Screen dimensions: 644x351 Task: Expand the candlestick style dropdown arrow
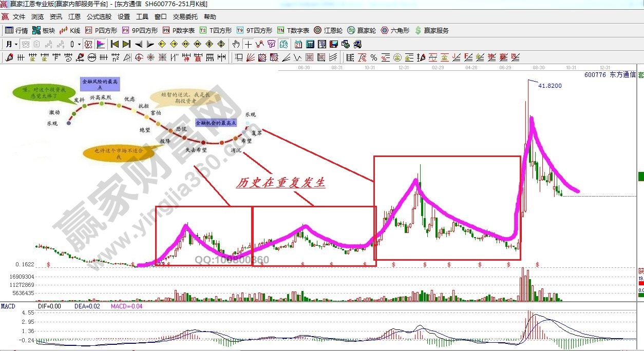(79, 44)
